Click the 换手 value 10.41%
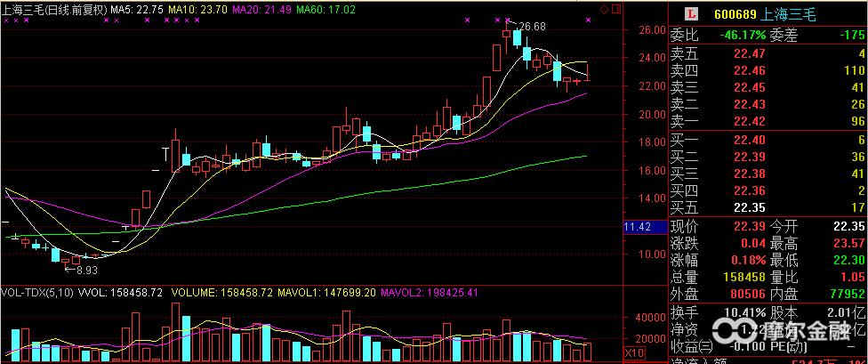Viewport: 868px width, 364px height. 747,311
